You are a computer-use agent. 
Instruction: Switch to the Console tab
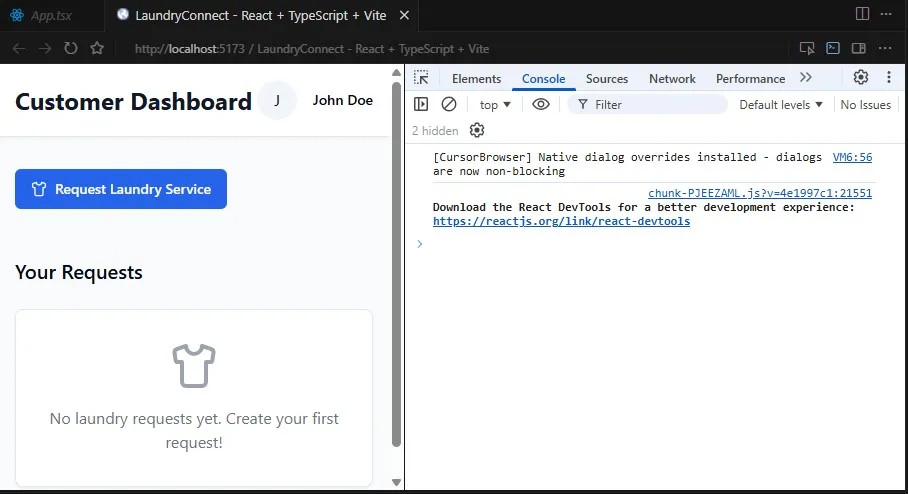point(544,79)
